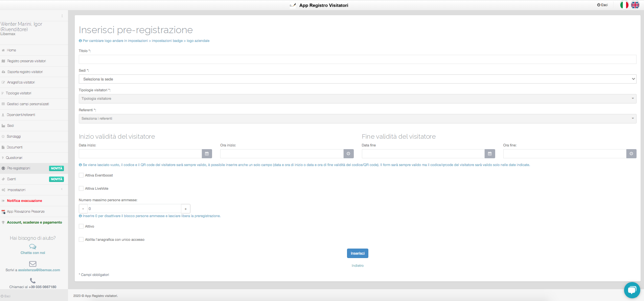Increase max persons with plus button
This screenshot has width=644, height=301.
[186, 209]
